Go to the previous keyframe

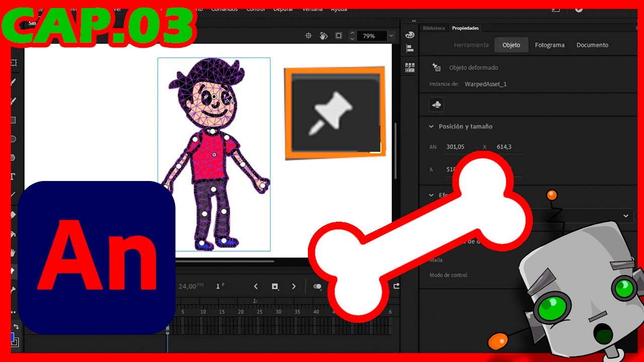(256, 286)
